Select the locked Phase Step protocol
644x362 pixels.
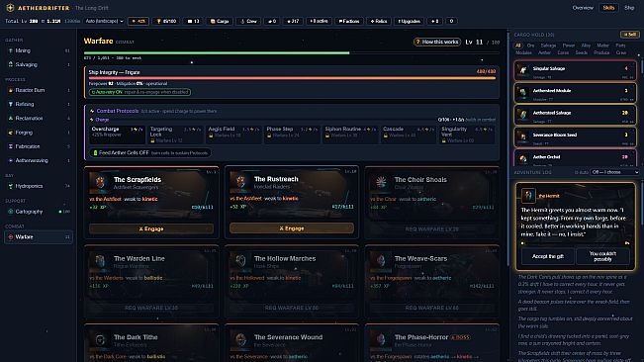(x=292, y=135)
